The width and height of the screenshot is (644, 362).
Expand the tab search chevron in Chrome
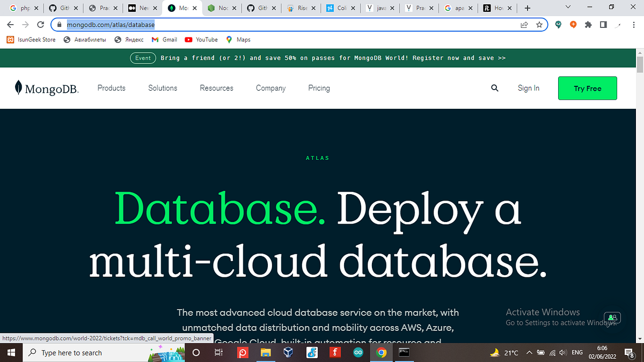point(567,6)
